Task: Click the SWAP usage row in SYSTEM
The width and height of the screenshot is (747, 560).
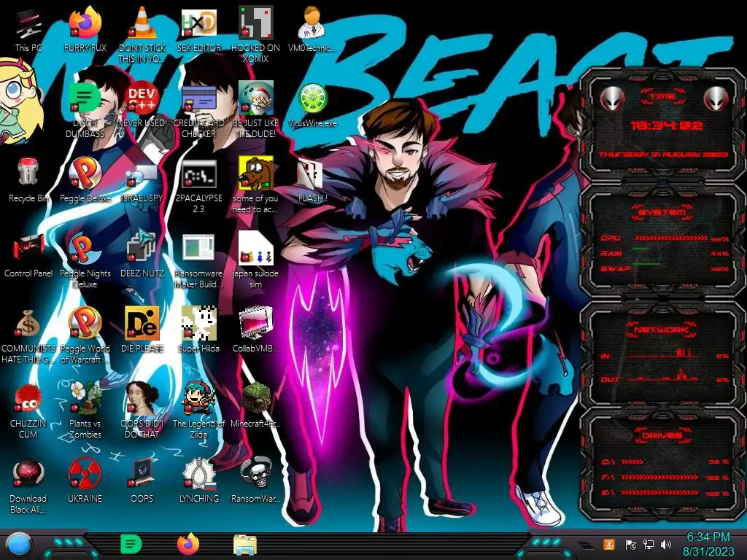Action: point(665,268)
